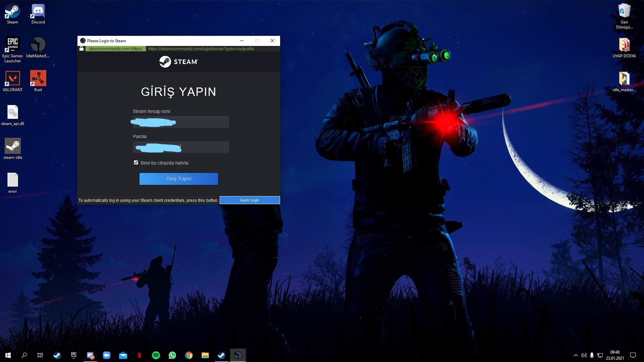
Task: Uncheck "Beni bu cihazda hatırla" checkbox
Action: [136, 163]
